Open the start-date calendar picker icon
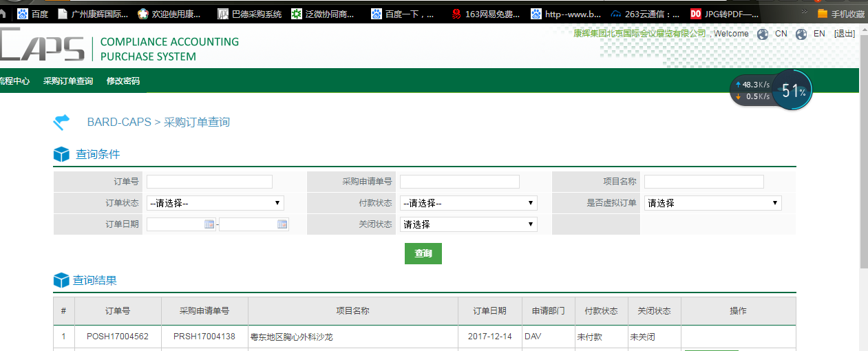Viewport: 868px width, 351px height. tap(209, 224)
